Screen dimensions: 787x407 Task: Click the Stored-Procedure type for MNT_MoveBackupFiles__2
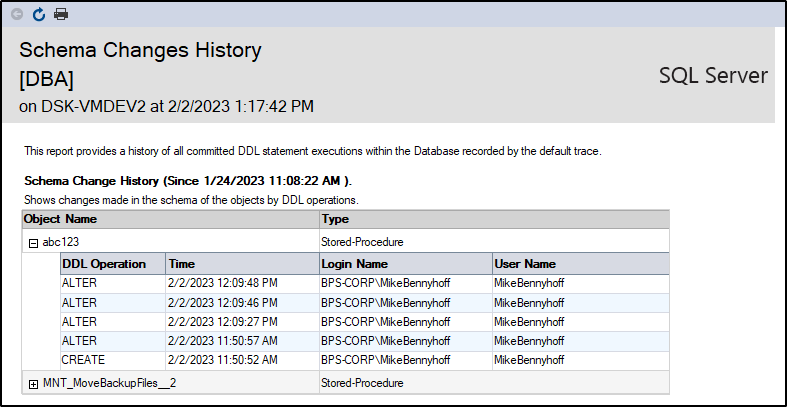click(x=362, y=383)
